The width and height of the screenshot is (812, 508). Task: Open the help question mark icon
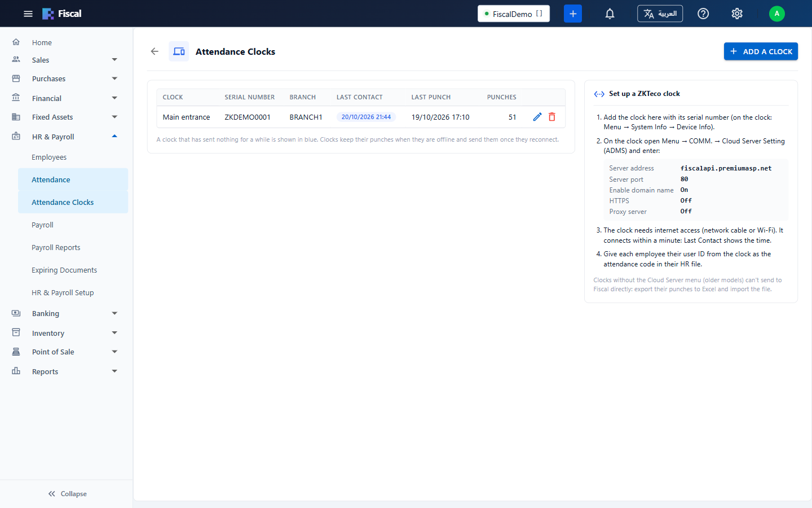(x=703, y=14)
